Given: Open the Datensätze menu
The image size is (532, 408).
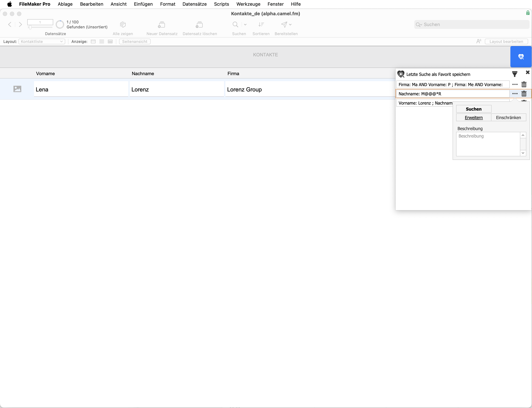Looking at the screenshot, I should point(194,4).
